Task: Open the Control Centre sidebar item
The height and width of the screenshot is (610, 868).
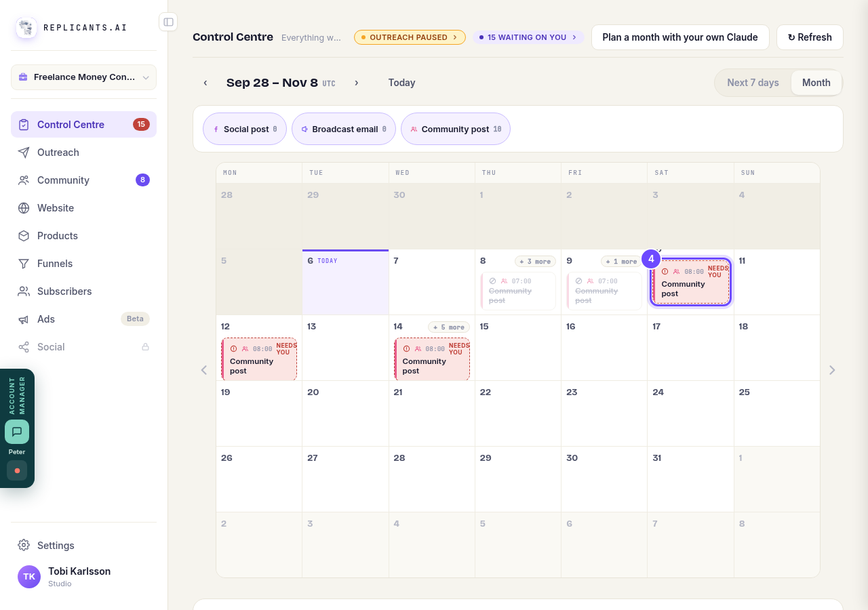Action: click(x=83, y=124)
